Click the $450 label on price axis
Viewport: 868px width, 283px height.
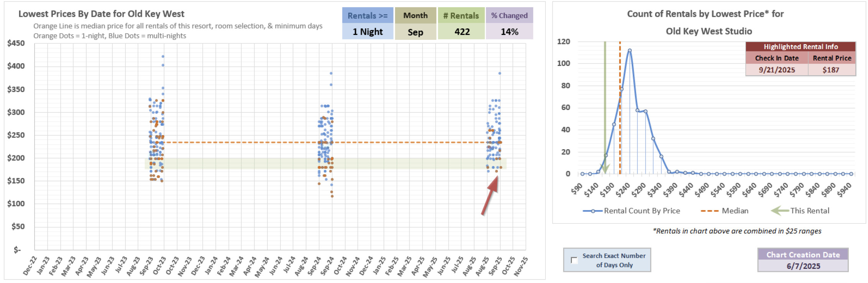[16, 43]
